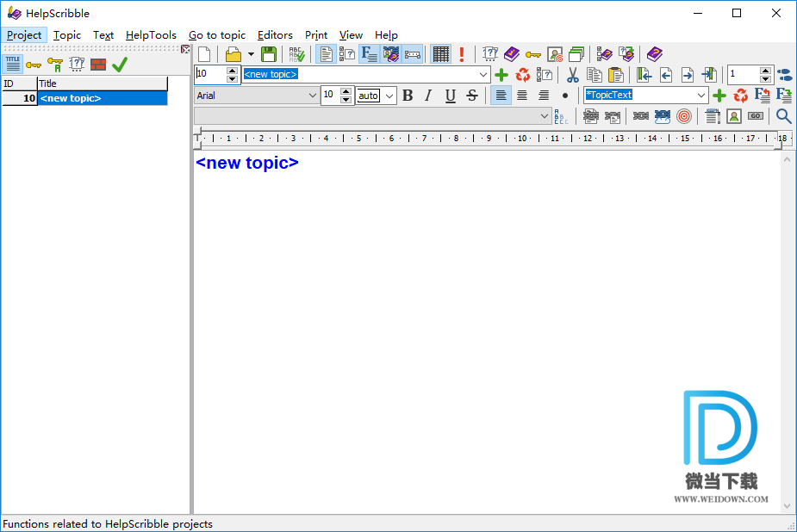Click the gold key icon in main toolbar

pyautogui.click(x=532, y=54)
